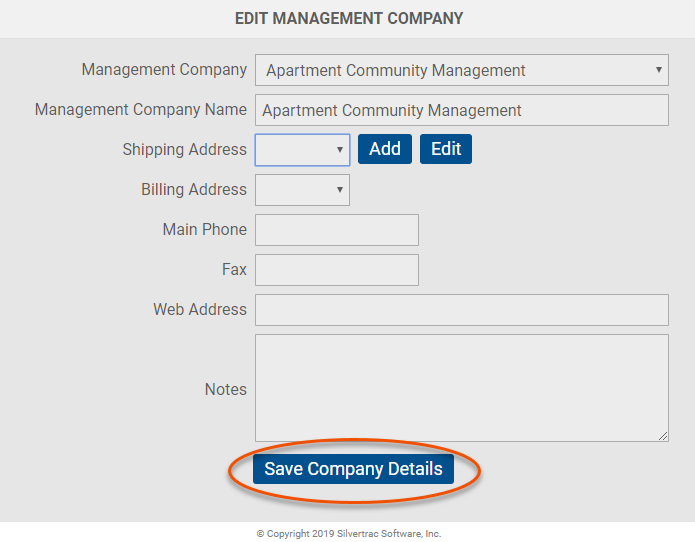Save Company Details button click
This screenshot has width=695, height=542.
pos(353,469)
